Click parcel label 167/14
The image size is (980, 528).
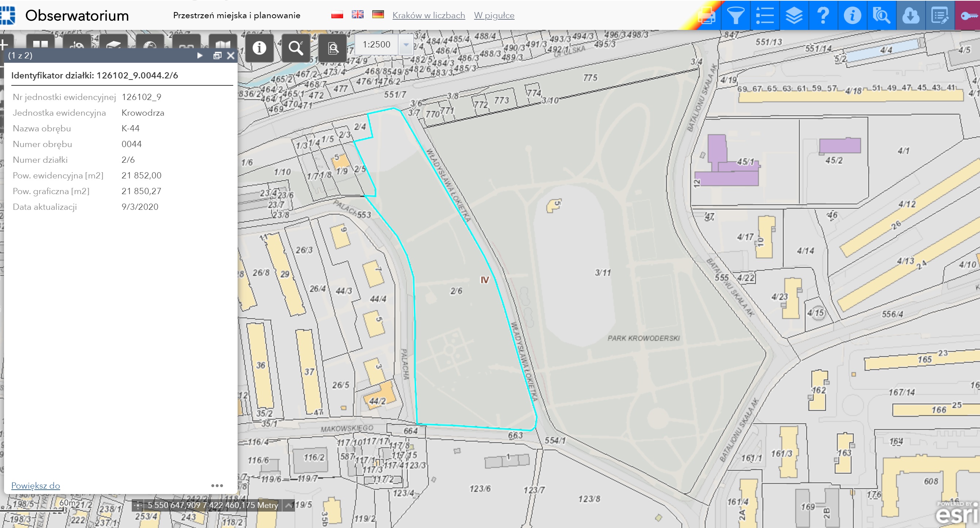coord(902,392)
